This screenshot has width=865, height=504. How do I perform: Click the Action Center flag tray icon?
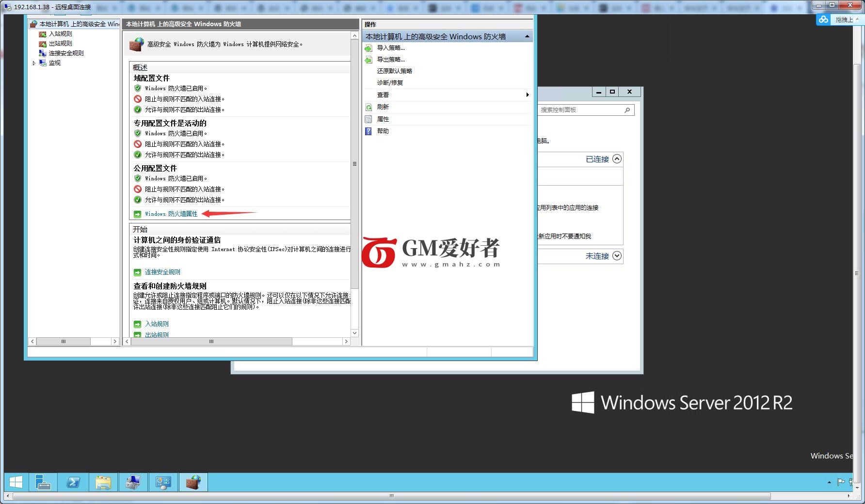(841, 482)
